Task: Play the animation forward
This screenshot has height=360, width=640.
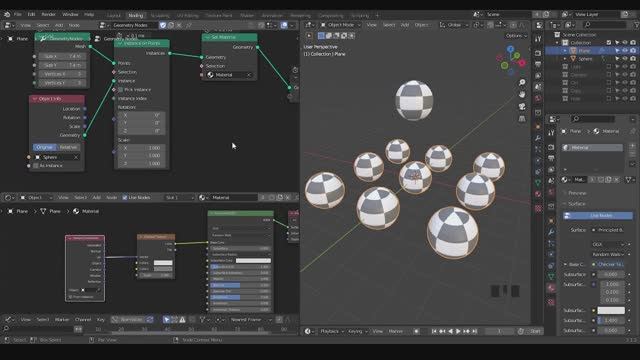Action: click(458, 331)
